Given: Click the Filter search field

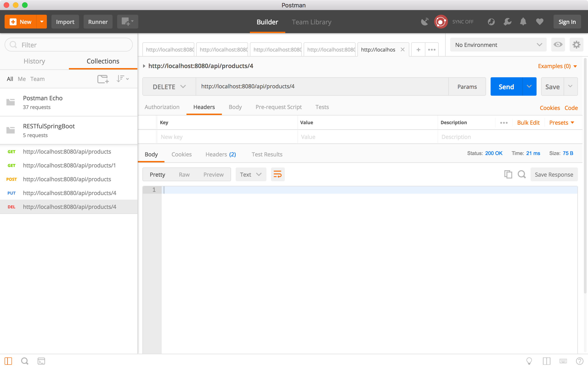Looking at the screenshot, I should [69, 45].
